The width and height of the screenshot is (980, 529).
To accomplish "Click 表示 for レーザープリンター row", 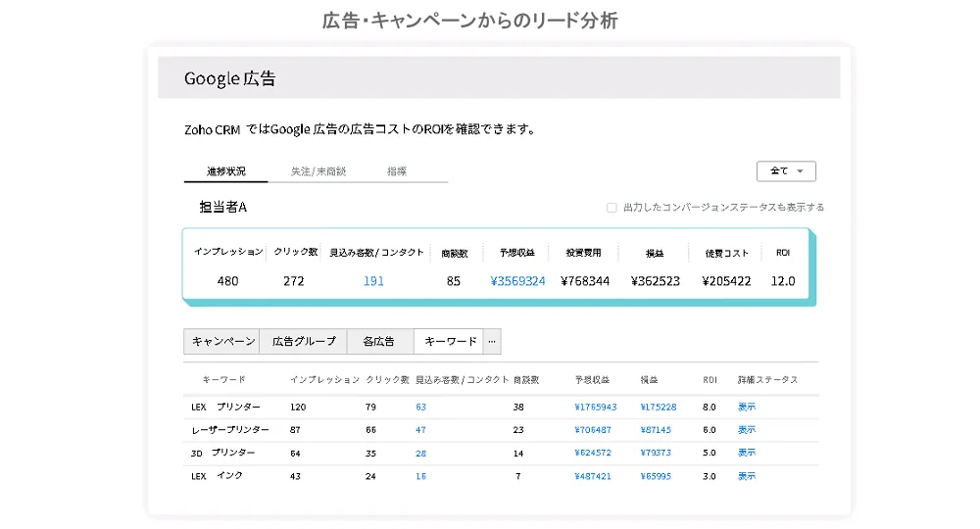I will point(747,430).
